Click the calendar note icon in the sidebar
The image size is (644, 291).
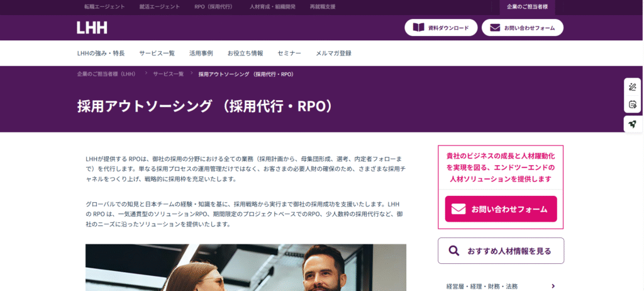(x=633, y=104)
